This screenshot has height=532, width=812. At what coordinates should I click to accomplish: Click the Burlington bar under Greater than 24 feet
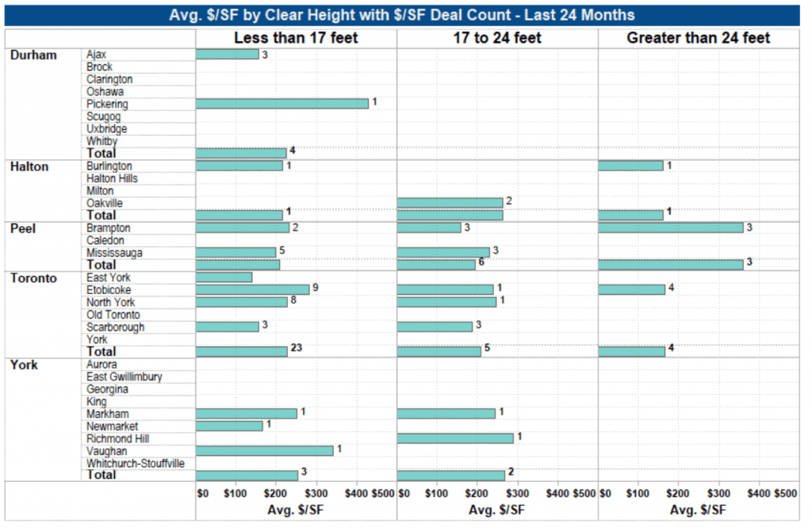[630, 166]
